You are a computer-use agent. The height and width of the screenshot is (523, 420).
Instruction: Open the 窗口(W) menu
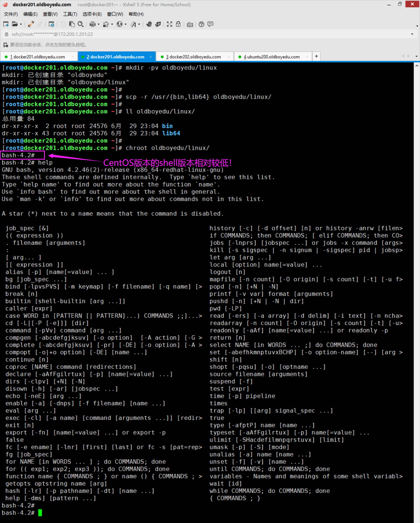[x=115, y=14]
